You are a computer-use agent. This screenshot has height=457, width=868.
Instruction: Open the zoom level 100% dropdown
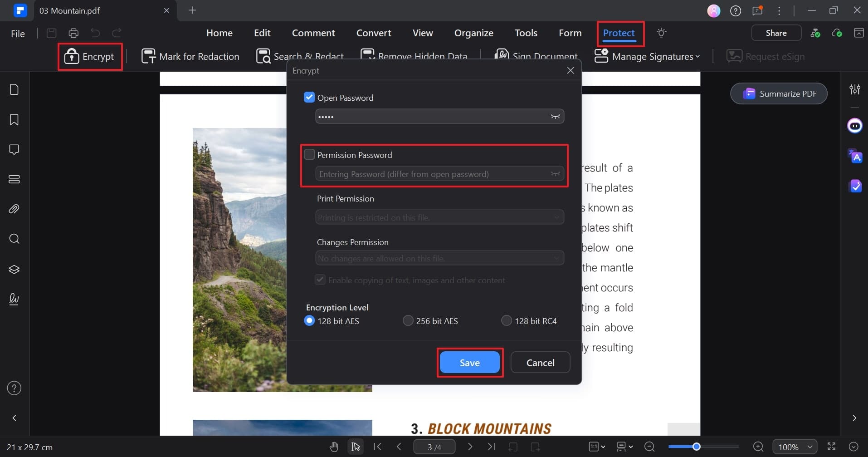[795, 447]
